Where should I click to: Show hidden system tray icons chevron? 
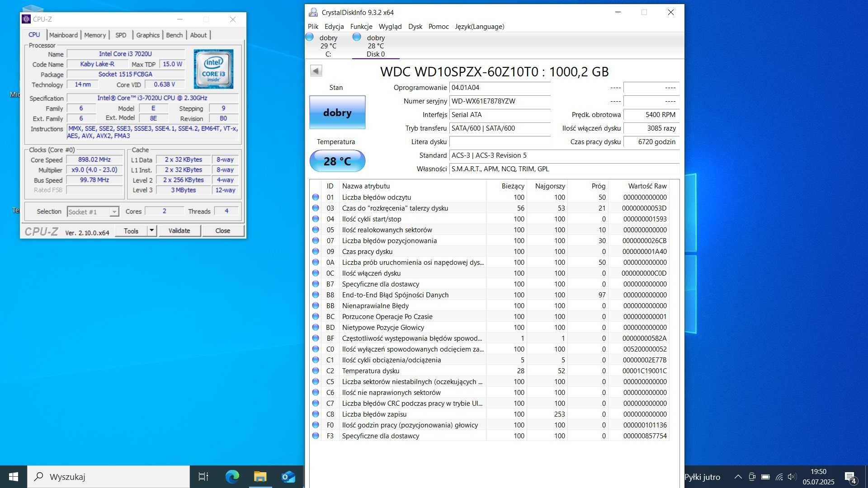738,477
